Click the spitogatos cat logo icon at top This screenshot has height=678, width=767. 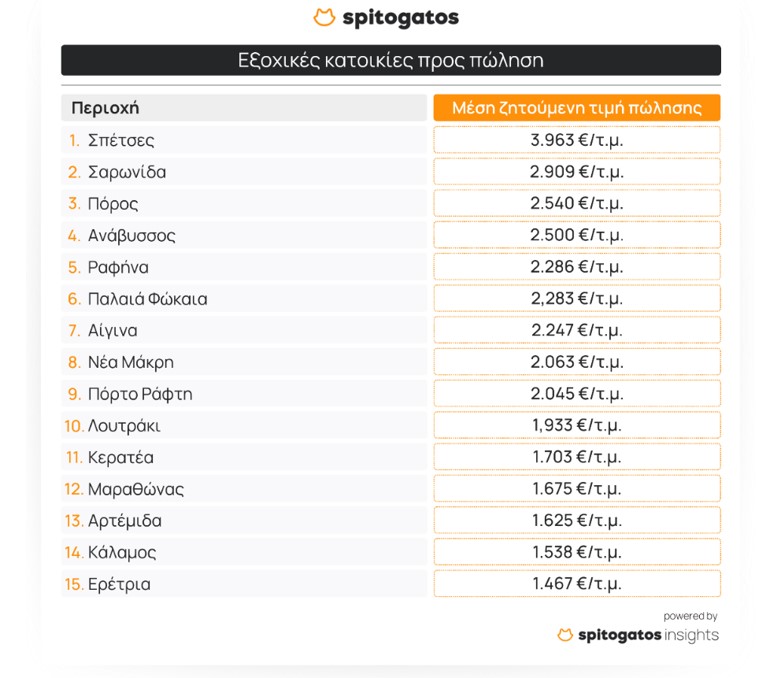[324, 17]
